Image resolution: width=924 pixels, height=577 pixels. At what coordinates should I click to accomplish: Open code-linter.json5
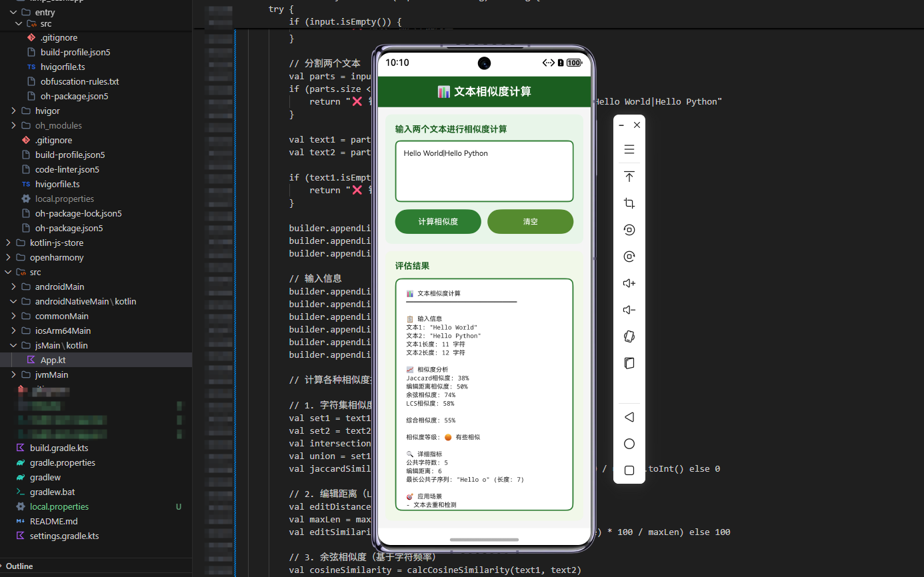pos(67,169)
